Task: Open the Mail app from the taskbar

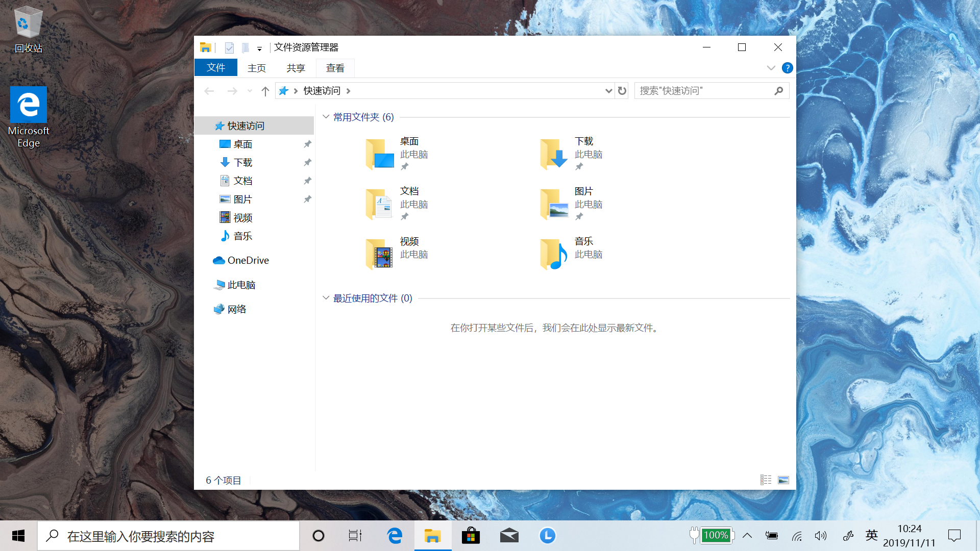Action: pos(509,536)
